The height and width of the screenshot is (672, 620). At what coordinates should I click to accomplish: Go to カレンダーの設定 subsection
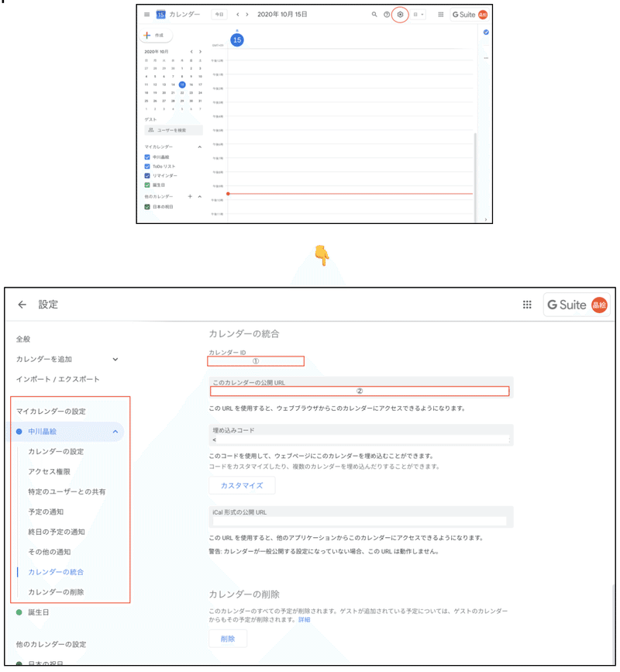[56, 452]
